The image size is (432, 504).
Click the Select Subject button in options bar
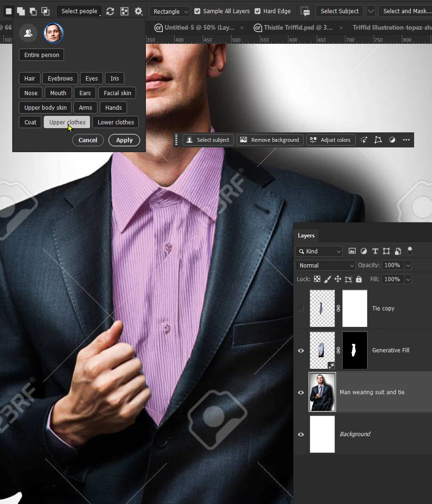(x=339, y=11)
